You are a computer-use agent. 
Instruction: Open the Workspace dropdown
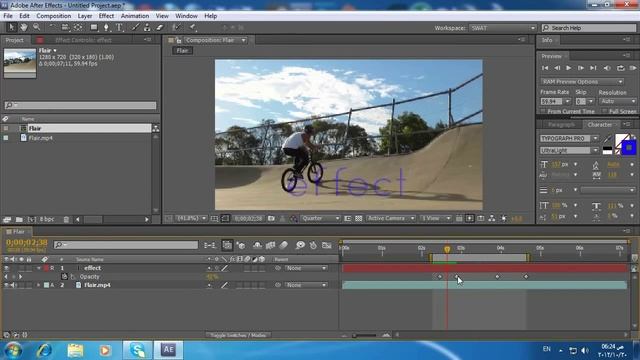pyautogui.click(x=502, y=28)
